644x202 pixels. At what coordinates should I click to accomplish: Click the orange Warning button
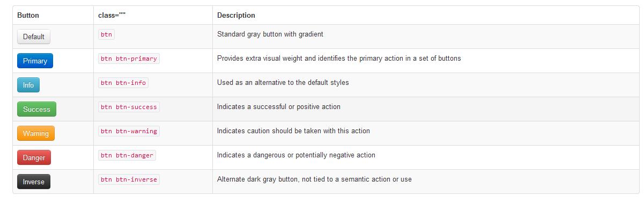pos(36,133)
